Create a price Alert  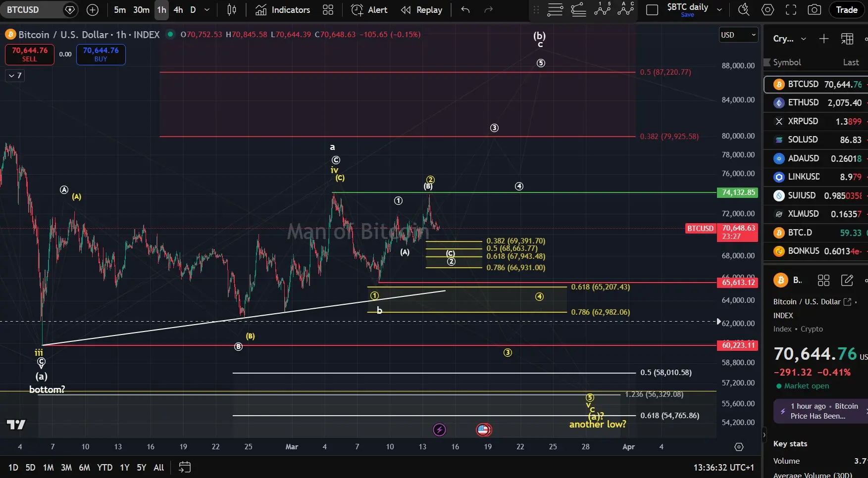[x=369, y=10]
